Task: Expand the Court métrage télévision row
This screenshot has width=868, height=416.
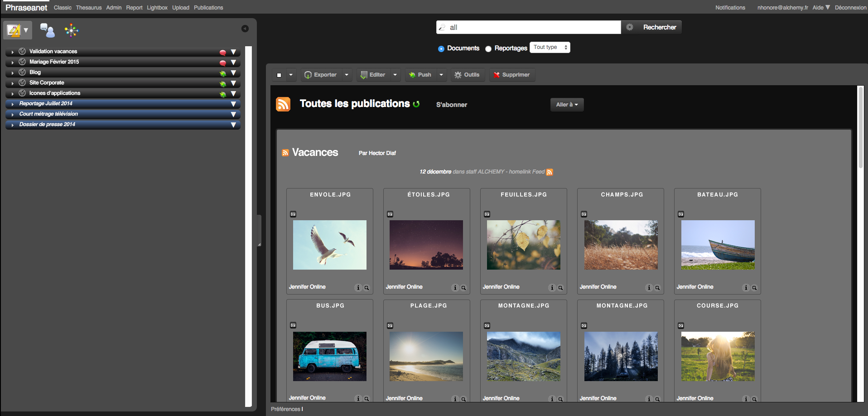Action: pos(12,115)
